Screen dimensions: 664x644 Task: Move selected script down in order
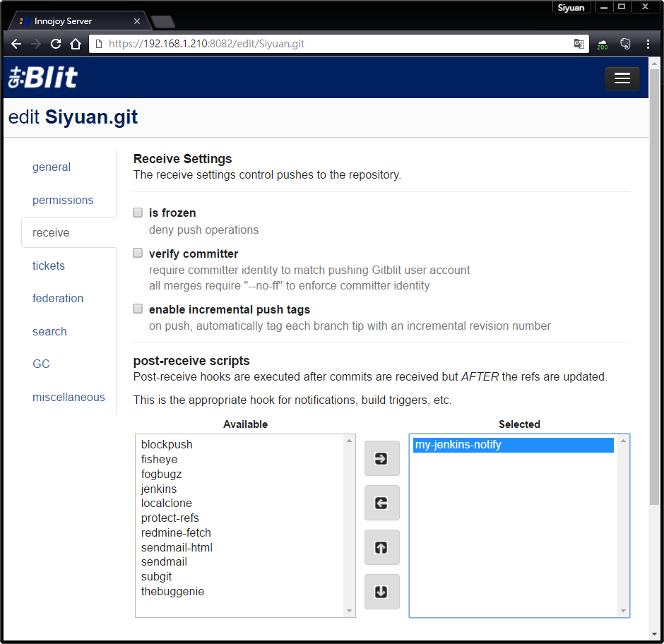pyautogui.click(x=381, y=592)
